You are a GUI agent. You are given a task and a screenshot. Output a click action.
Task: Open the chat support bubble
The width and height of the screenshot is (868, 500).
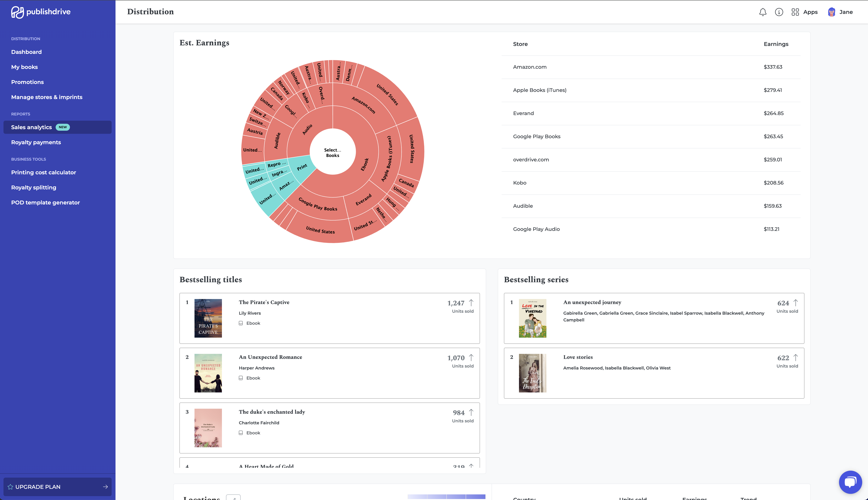tap(850, 482)
